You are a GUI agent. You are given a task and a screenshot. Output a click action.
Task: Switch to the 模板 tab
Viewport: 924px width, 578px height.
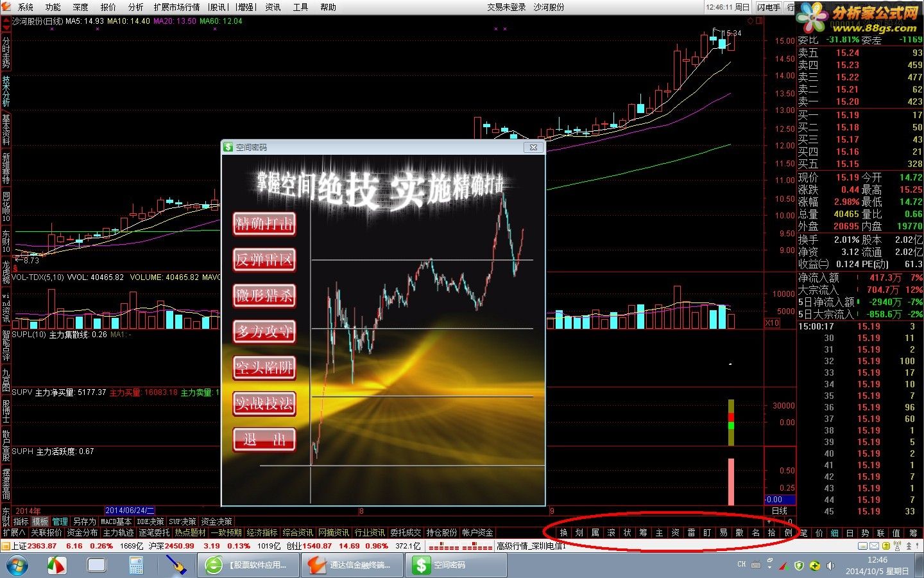click(40, 521)
